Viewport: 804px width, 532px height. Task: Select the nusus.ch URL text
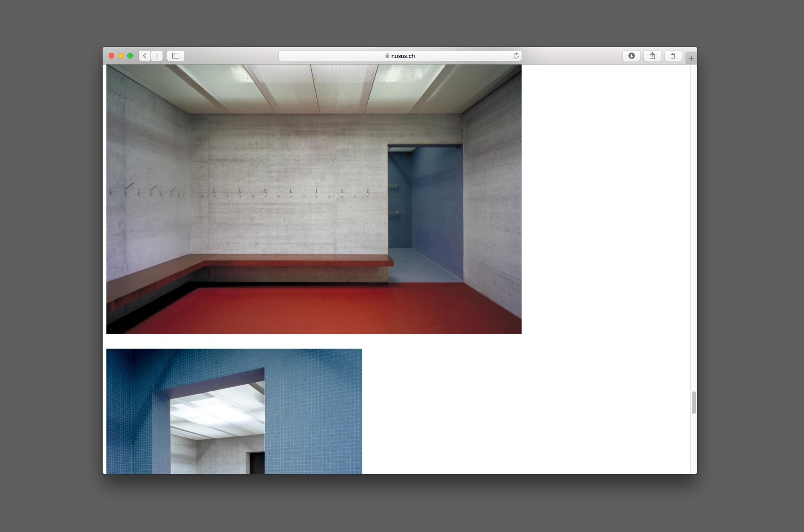(403, 56)
